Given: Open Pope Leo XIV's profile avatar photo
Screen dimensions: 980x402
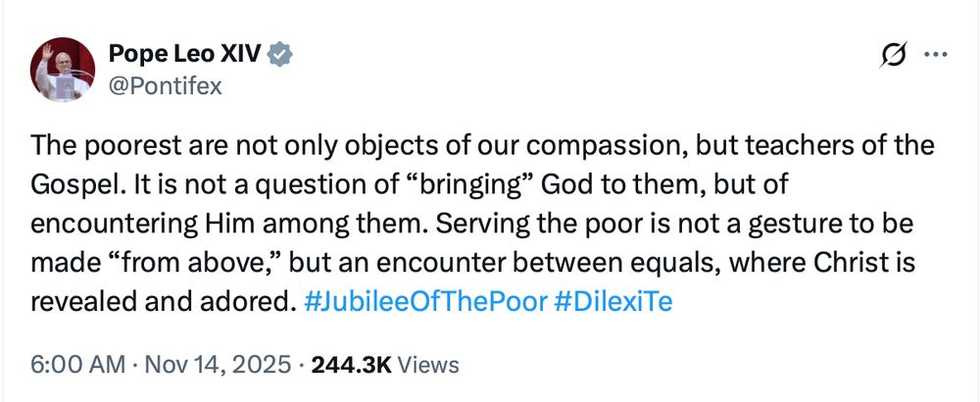Looking at the screenshot, I should 63,70.
